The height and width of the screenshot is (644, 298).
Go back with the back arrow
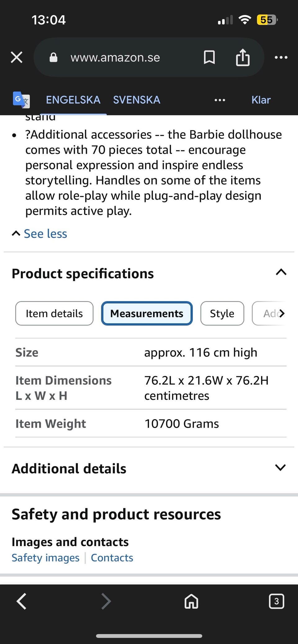[x=21, y=601]
